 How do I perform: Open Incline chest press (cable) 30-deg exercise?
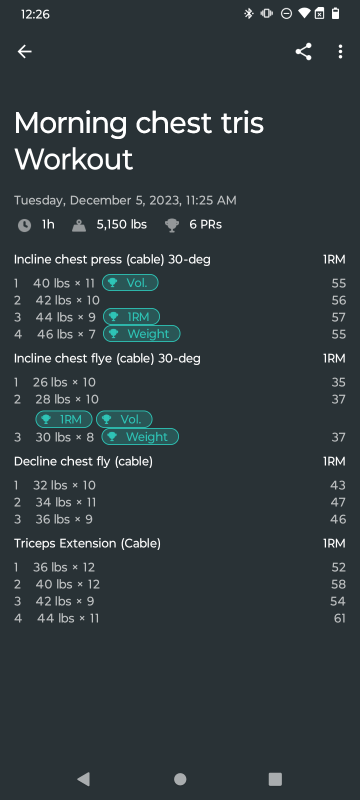(x=112, y=260)
